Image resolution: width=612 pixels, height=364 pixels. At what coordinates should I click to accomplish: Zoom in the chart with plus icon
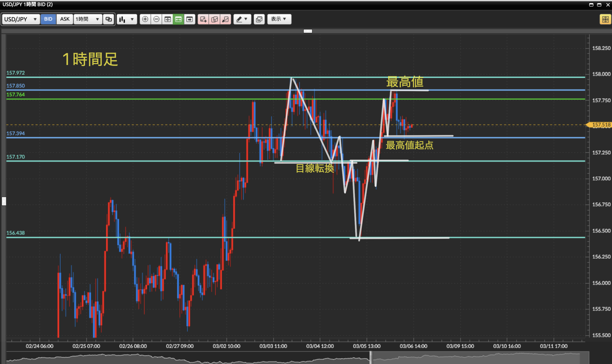pos(145,19)
